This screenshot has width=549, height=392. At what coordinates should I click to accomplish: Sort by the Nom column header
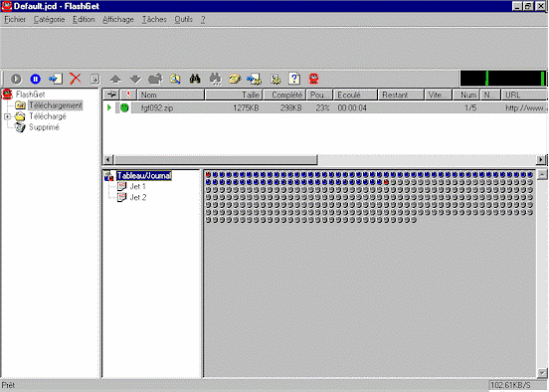(x=171, y=95)
